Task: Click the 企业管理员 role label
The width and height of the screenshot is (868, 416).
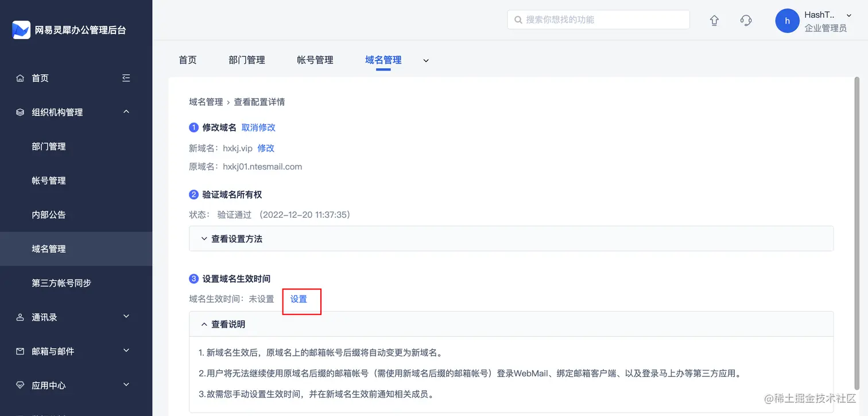Action: coord(826,28)
